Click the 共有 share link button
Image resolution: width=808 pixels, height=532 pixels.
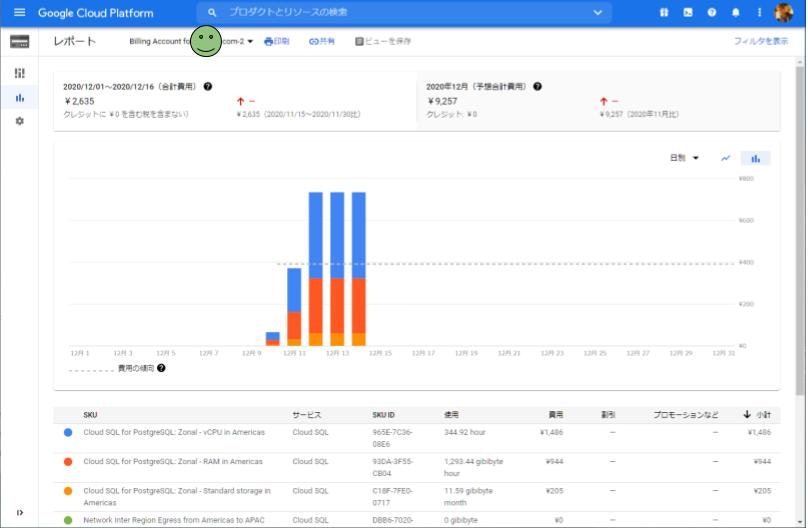(322, 41)
